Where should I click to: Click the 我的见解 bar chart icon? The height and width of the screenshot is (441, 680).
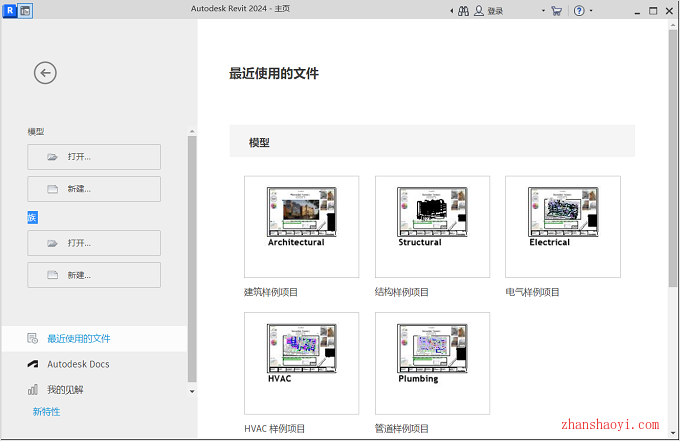pos(33,390)
